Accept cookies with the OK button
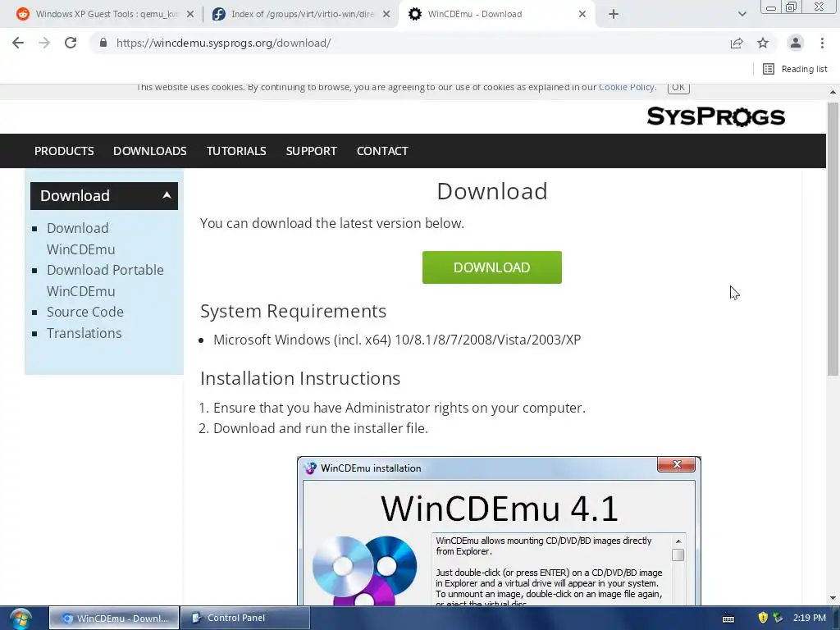Image resolution: width=840 pixels, height=630 pixels. point(678,87)
